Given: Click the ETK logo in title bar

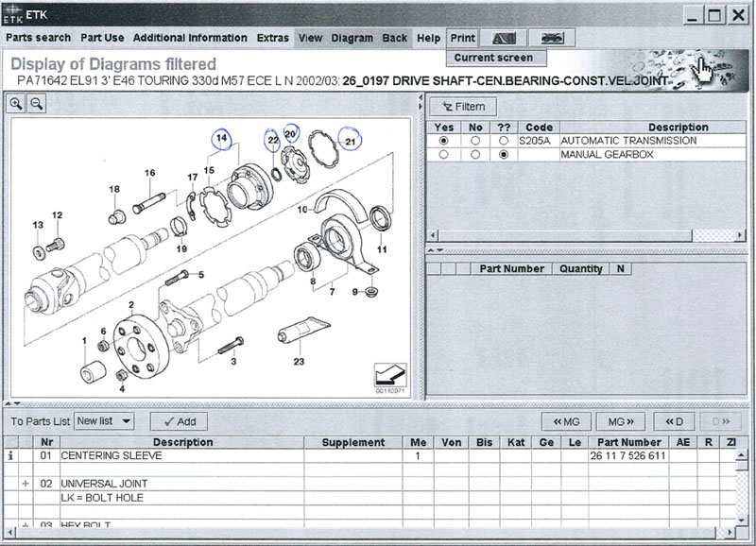Looking at the screenshot, I should [13, 13].
